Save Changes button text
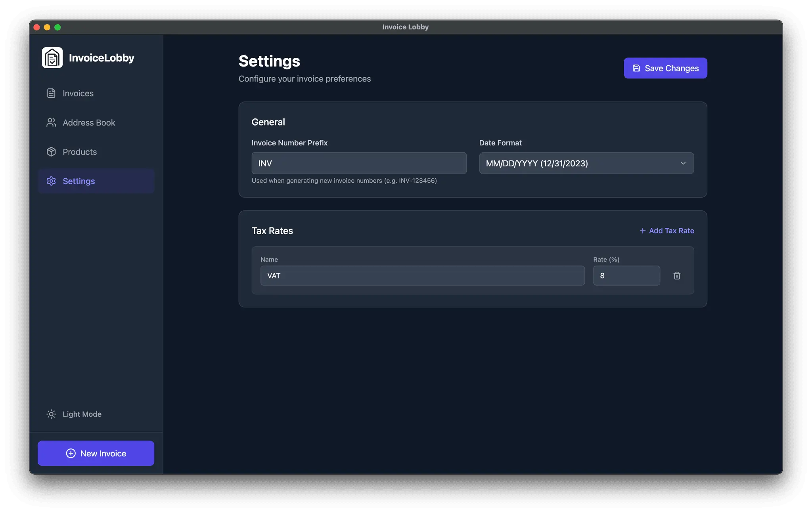Screen dimensions: 812x513 (x=672, y=68)
